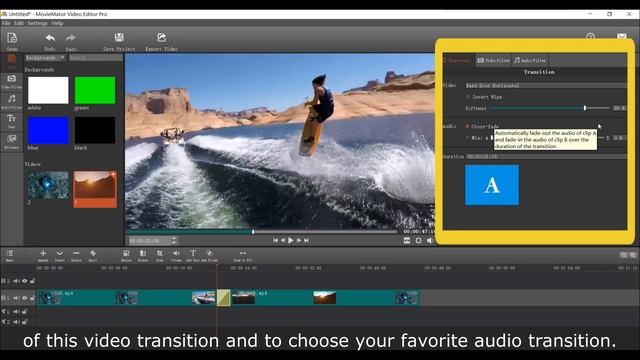Click the preview zoom fit icon below player

pyautogui.click(x=407, y=240)
